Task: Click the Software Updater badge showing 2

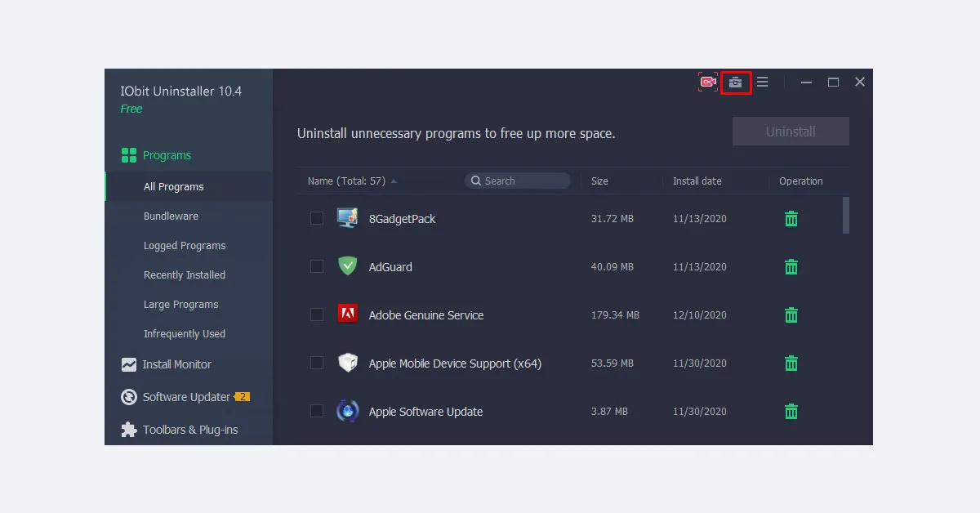Action: click(x=242, y=397)
